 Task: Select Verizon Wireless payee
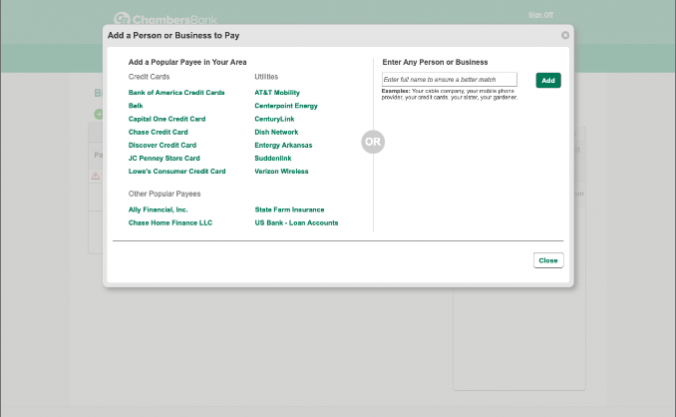point(281,171)
